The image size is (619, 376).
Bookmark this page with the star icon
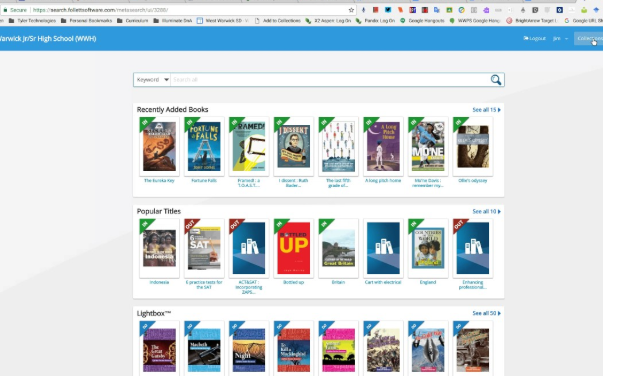(x=351, y=10)
